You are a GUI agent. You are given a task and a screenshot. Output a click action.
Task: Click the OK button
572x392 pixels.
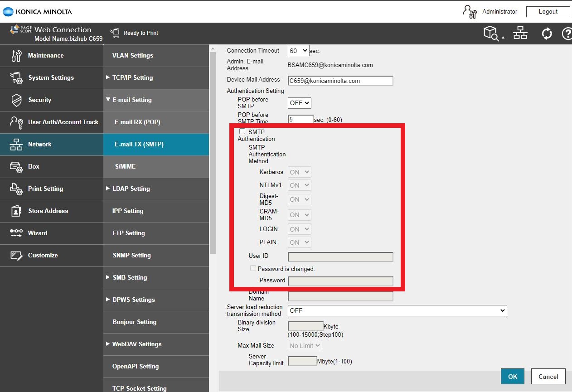(x=512, y=376)
